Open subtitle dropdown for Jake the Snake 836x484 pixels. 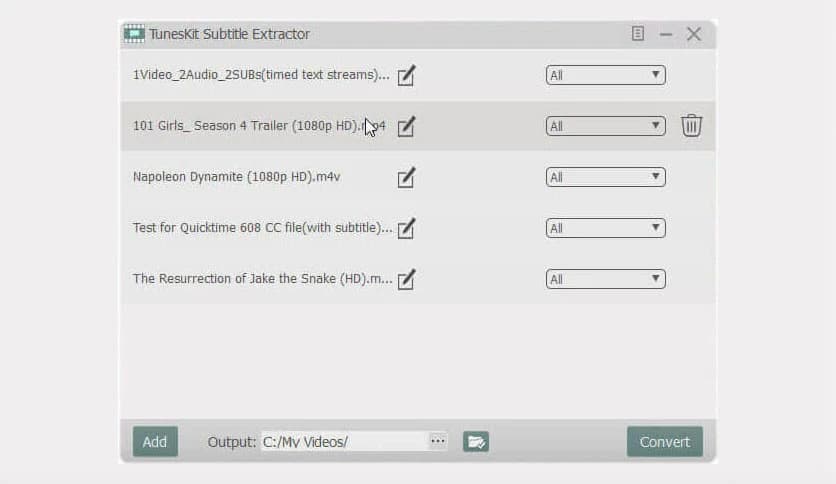click(606, 279)
